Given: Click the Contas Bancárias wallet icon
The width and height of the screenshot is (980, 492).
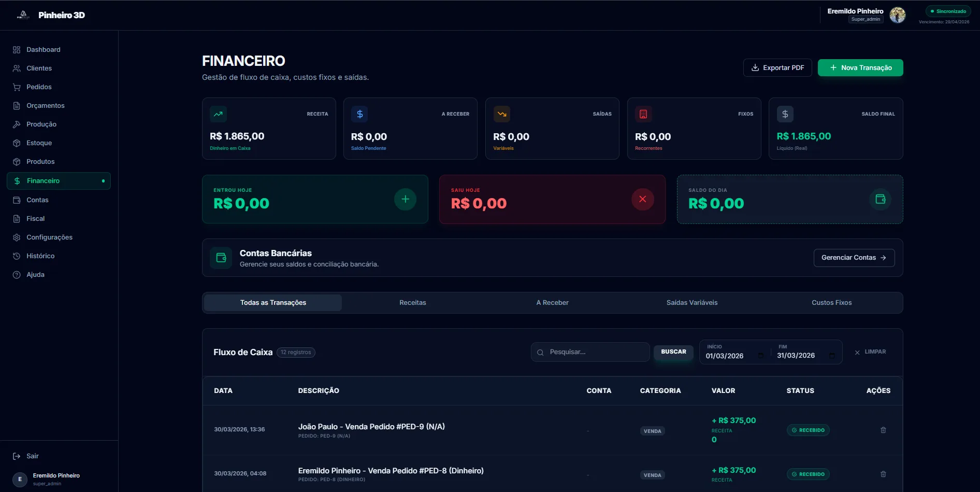Looking at the screenshot, I should (221, 258).
